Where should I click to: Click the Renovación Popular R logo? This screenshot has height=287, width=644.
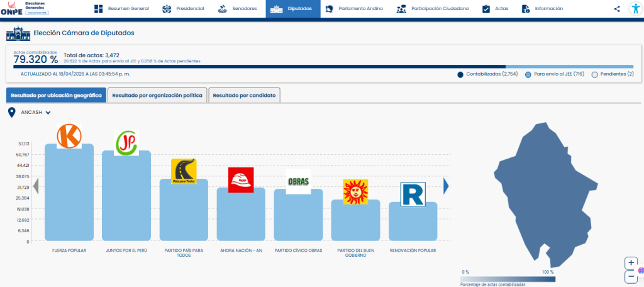click(413, 194)
